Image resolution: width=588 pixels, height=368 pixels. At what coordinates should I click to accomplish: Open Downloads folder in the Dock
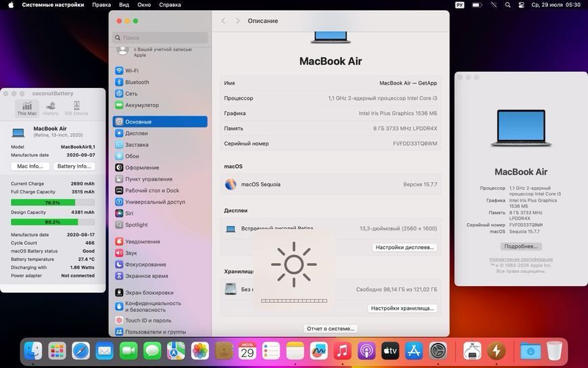[x=531, y=352]
